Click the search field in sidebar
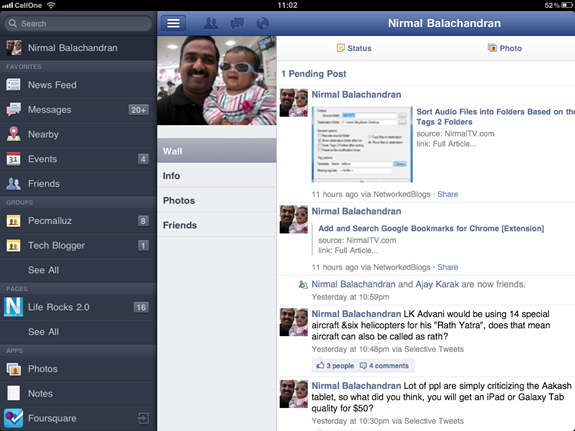Screen dimensions: 575x431 (x=78, y=23)
